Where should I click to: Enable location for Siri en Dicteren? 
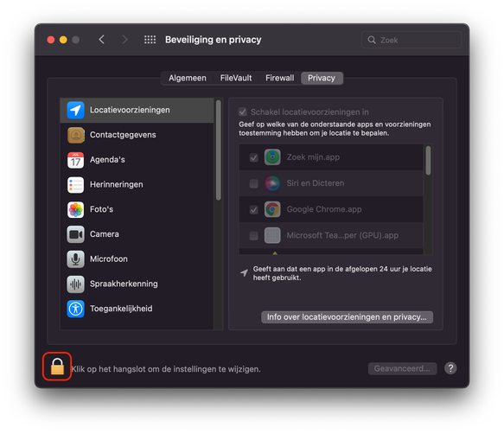click(253, 183)
